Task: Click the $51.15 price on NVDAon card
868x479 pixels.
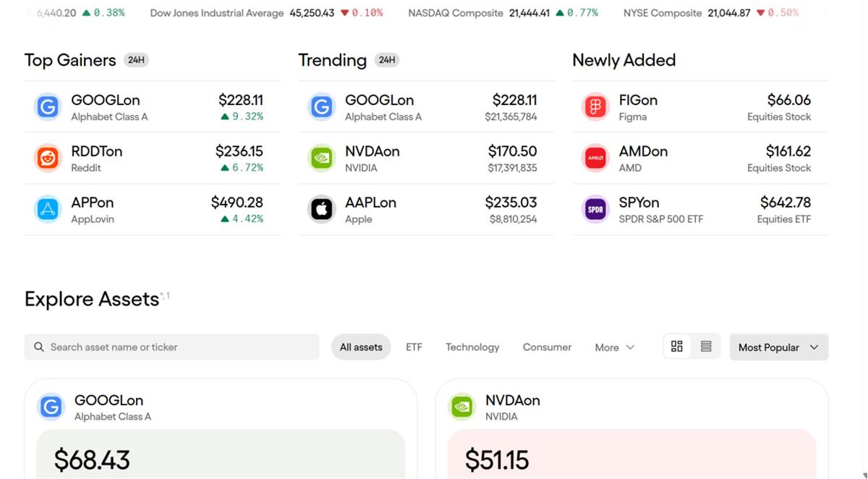Action: click(497, 460)
